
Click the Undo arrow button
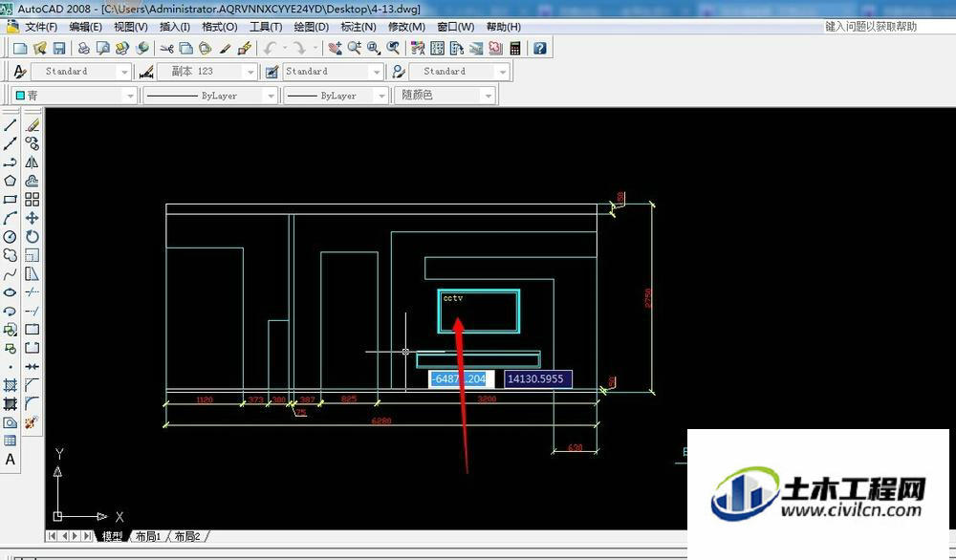(x=271, y=48)
